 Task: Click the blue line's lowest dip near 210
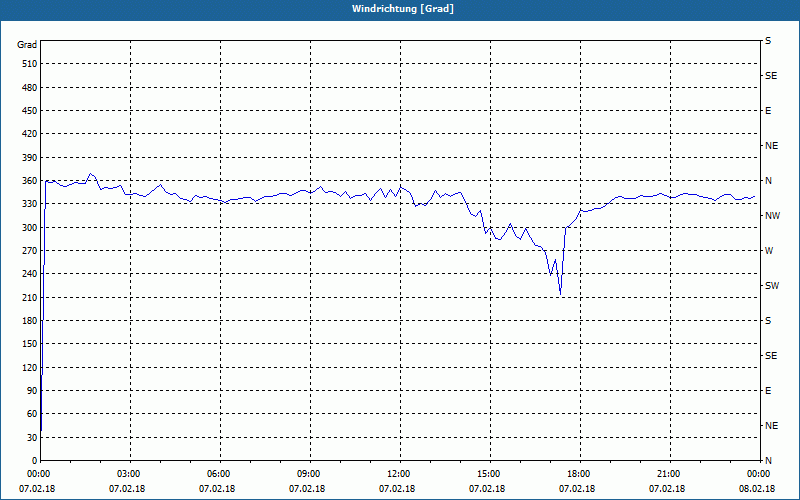(561, 294)
